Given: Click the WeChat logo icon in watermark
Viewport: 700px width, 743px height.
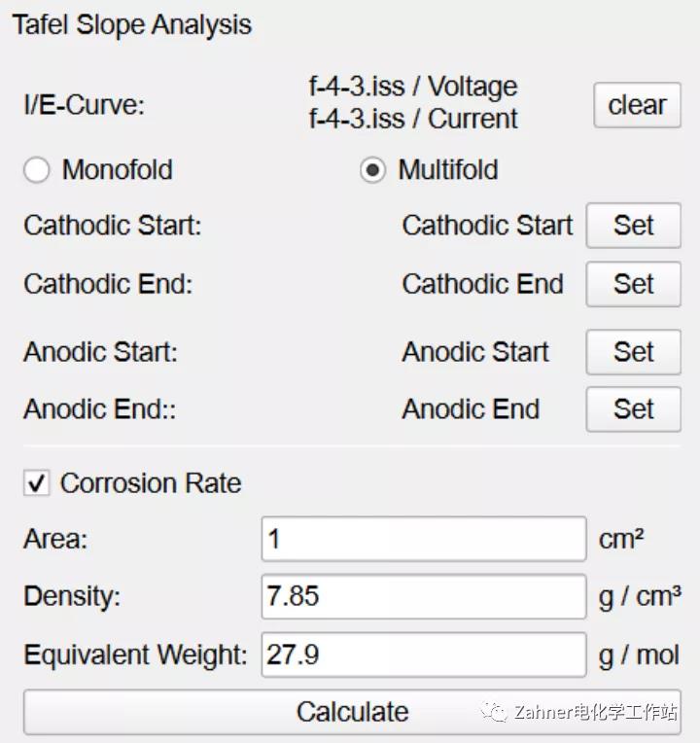Looking at the screenshot, I should (x=498, y=713).
